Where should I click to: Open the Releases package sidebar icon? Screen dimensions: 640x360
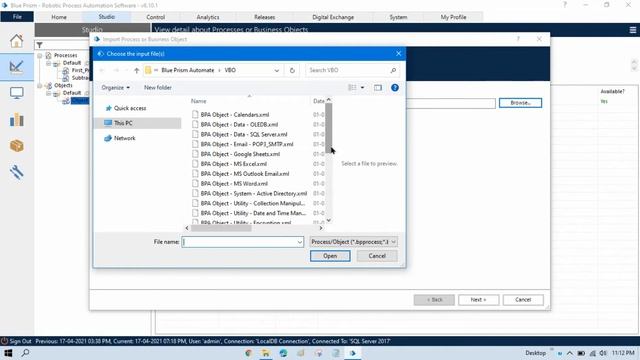(x=17, y=146)
